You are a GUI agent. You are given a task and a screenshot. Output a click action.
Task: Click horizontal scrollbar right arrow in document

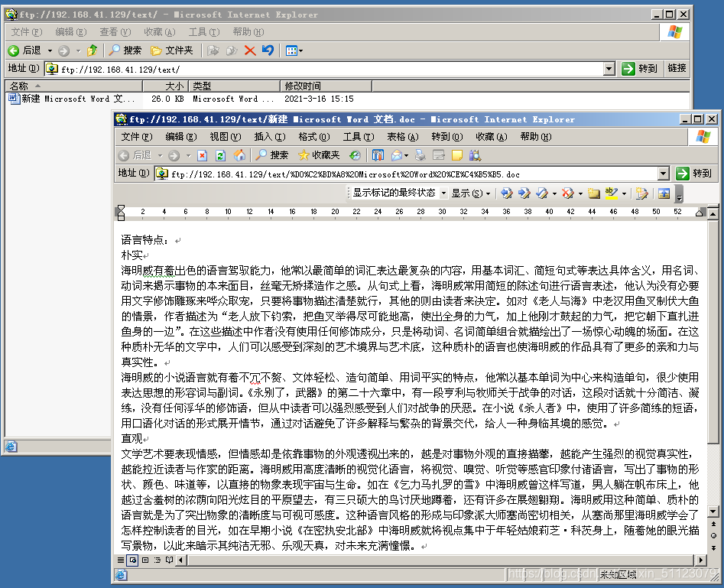coord(701,560)
